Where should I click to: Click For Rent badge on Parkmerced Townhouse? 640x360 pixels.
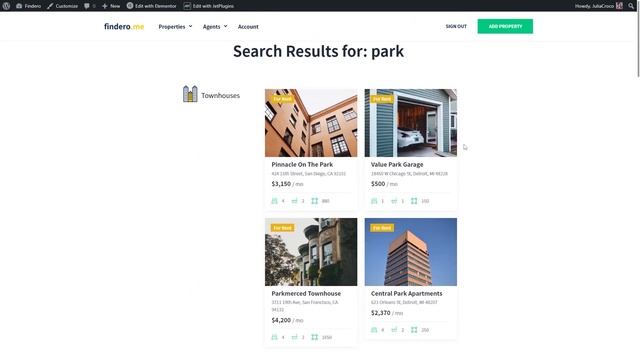[x=282, y=228]
